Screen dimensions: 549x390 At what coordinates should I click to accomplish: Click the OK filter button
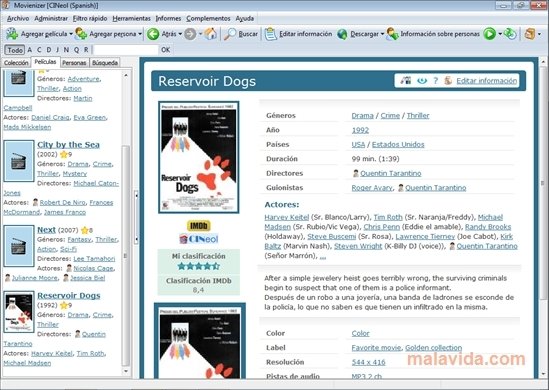pyautogui.click(x=165, y=50)
